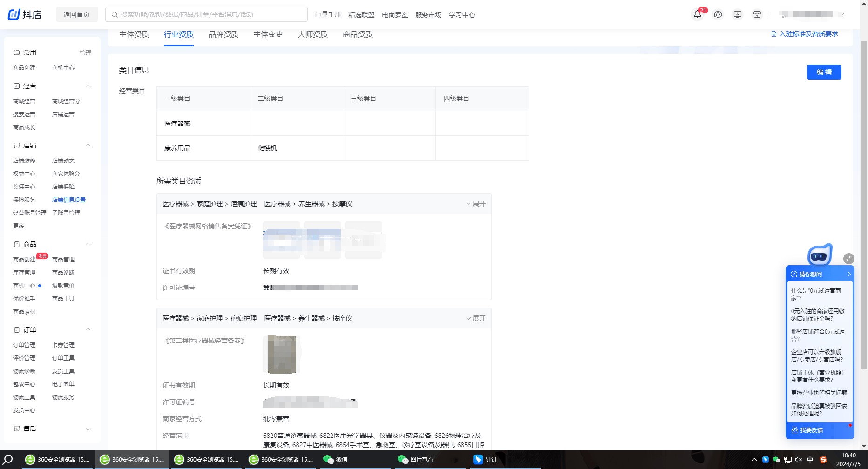
Task: Open 精选联盟 in top navigation
Action: click(361, 15)
